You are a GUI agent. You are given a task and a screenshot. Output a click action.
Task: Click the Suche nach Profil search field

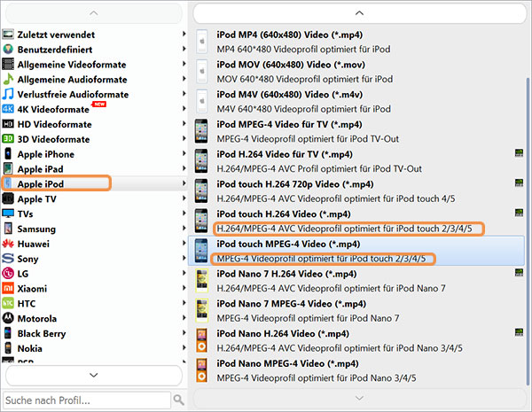tap(87, 400)
